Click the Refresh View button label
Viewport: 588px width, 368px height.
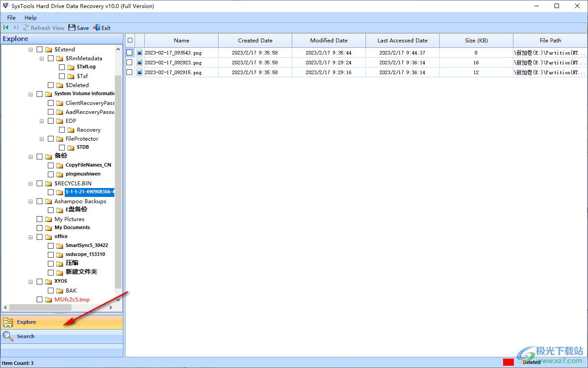coord(47,28)
